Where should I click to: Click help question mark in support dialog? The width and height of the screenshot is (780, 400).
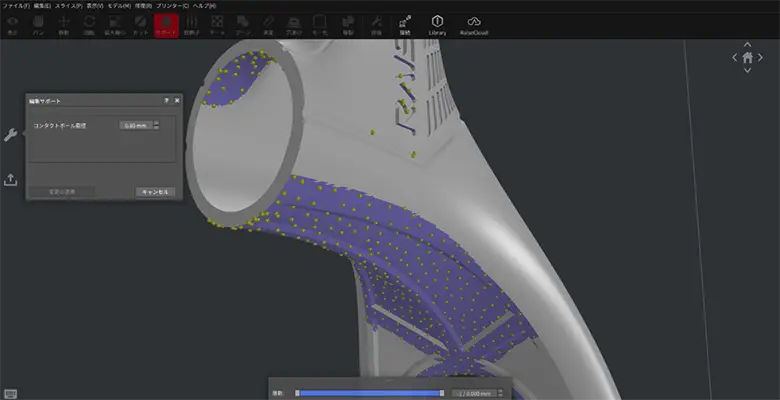point(166,101)
